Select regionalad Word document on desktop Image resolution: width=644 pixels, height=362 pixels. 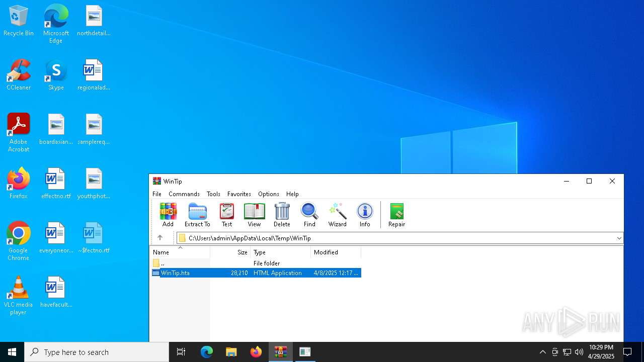pyautogui.click(x=94, y=75)
